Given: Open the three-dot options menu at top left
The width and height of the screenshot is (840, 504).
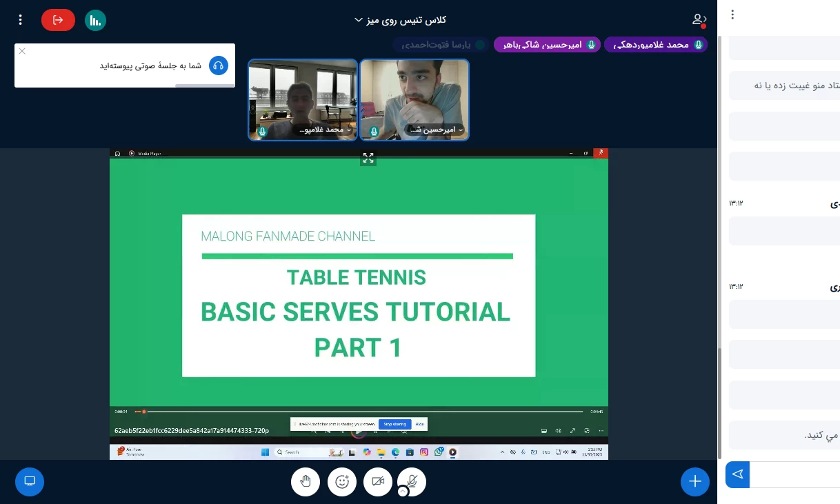Looking at the screenshot, I should pyautogui.click(x=21, y=20).
